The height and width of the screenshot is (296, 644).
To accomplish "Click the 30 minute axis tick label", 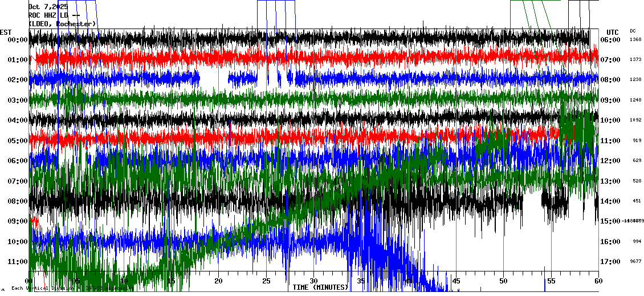I will point(313,281).
